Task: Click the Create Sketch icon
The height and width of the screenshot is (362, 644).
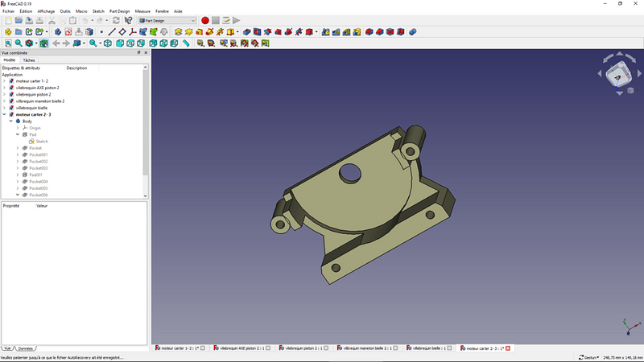Action: [68, 32]
